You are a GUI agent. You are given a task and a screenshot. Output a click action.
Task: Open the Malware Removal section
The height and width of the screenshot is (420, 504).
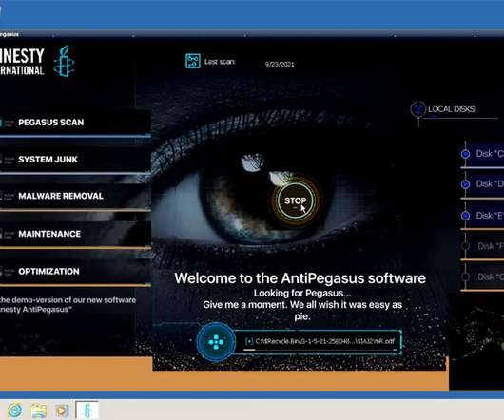[x=75, y=196]
